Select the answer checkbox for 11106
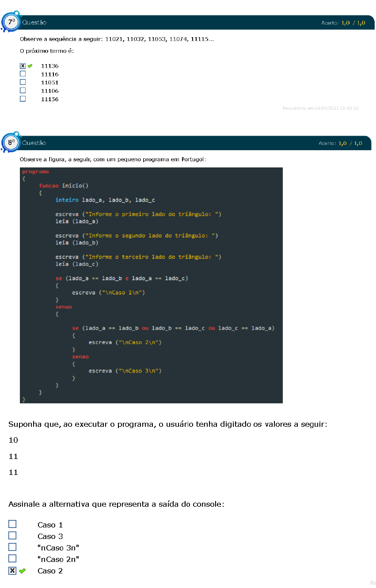Screen dimensions: 376x588 [23, 90]
